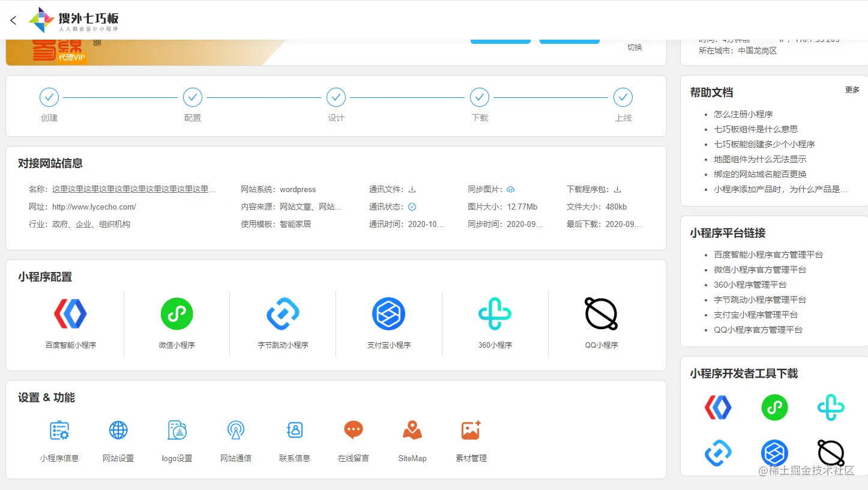Viewport: 868px width, 490px height.
Task: Click the QR code icon near banner
Action: tap(97, 43)
